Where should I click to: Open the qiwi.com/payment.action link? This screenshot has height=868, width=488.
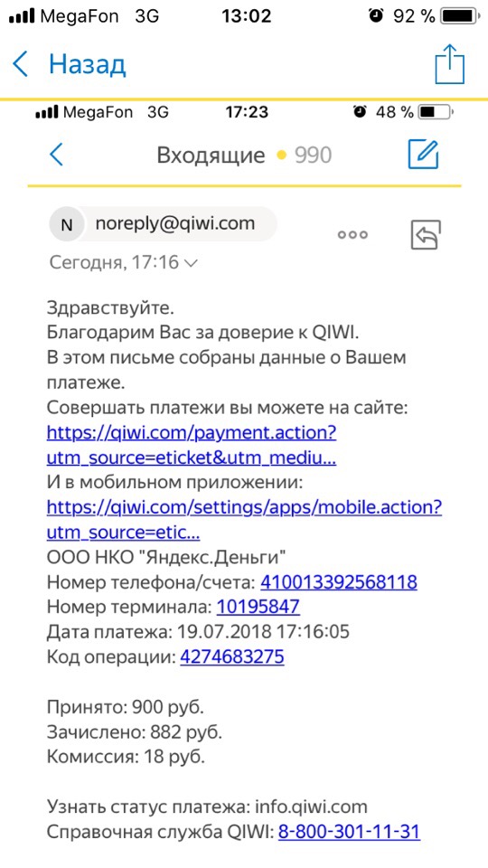192,445
